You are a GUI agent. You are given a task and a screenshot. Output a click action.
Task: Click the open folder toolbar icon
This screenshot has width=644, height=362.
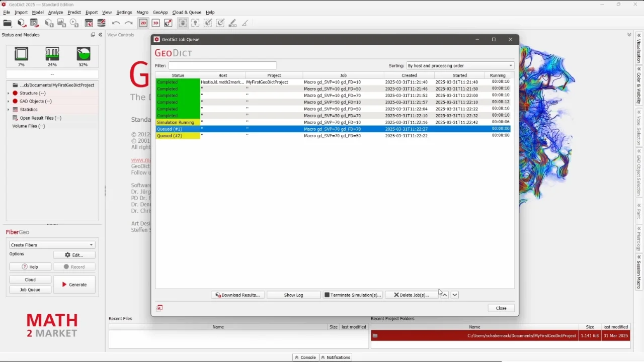[8, 23]
